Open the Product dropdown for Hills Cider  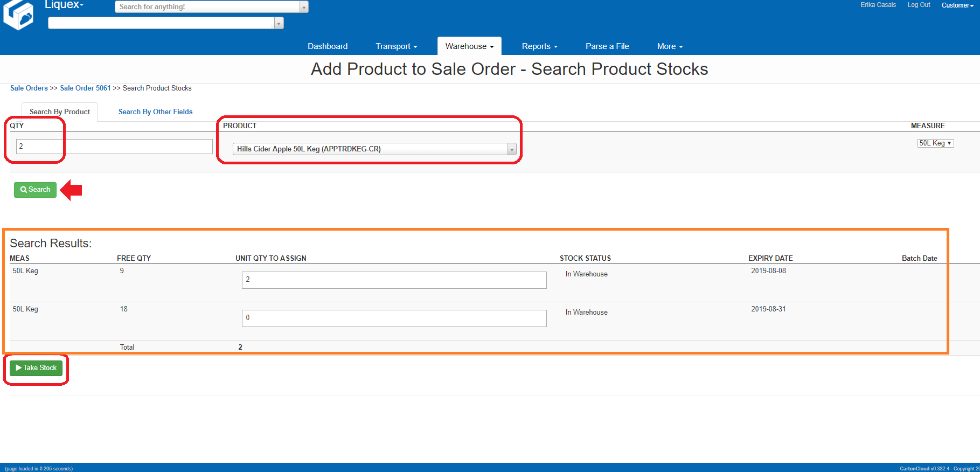pos(374,149)
